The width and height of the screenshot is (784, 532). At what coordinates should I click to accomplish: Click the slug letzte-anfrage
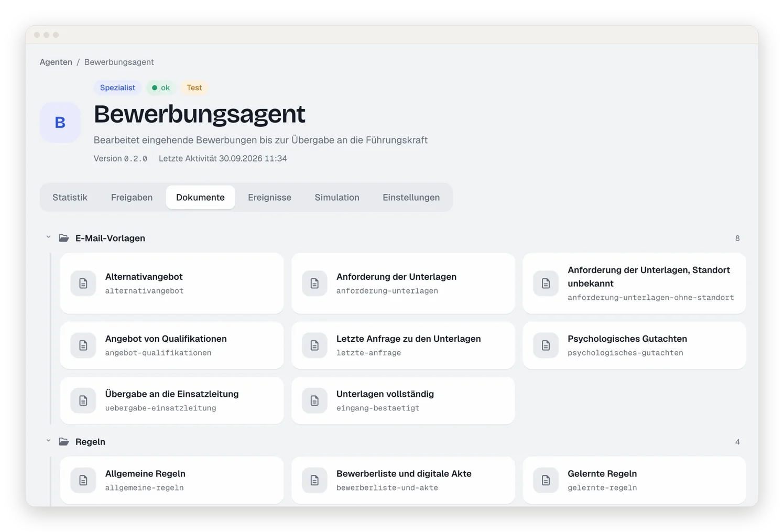pos(368,353)
